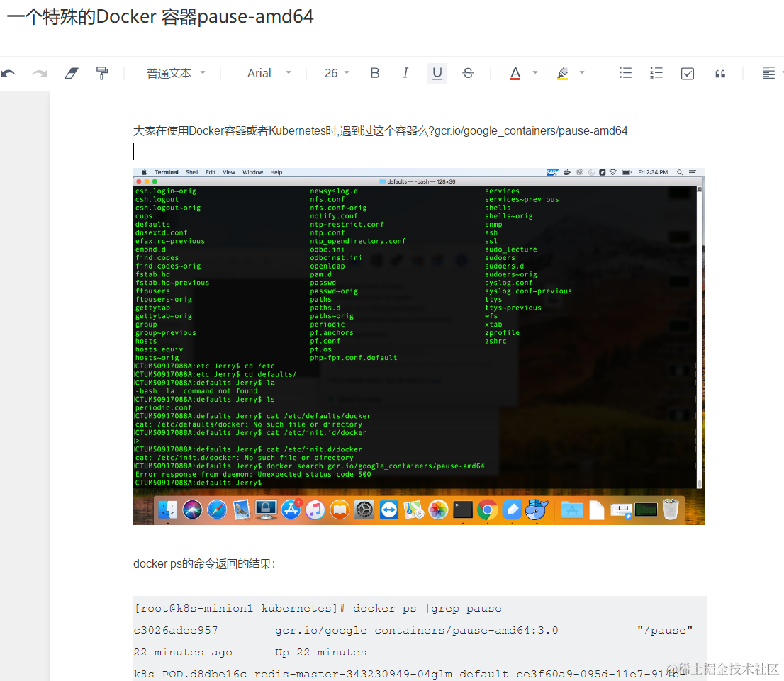
Task: Open Shell menu in the Mac screenshot
Action: click(x=192, y=172)
